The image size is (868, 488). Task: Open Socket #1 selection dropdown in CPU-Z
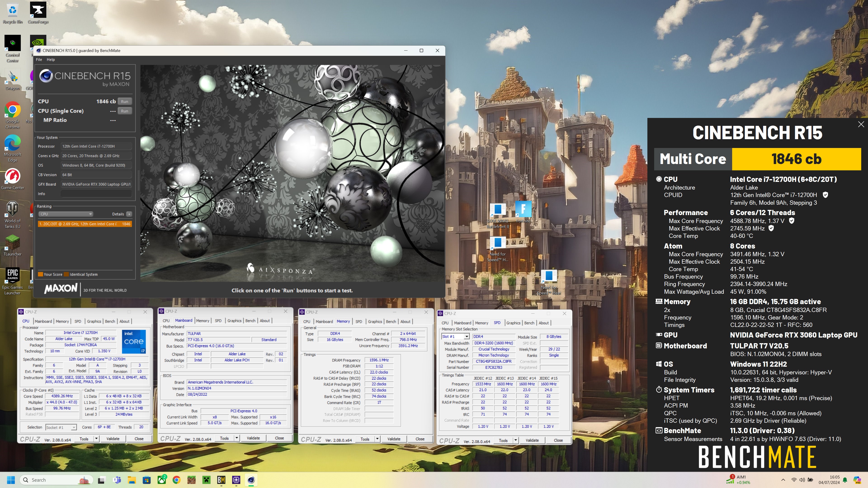coord(61,427)
